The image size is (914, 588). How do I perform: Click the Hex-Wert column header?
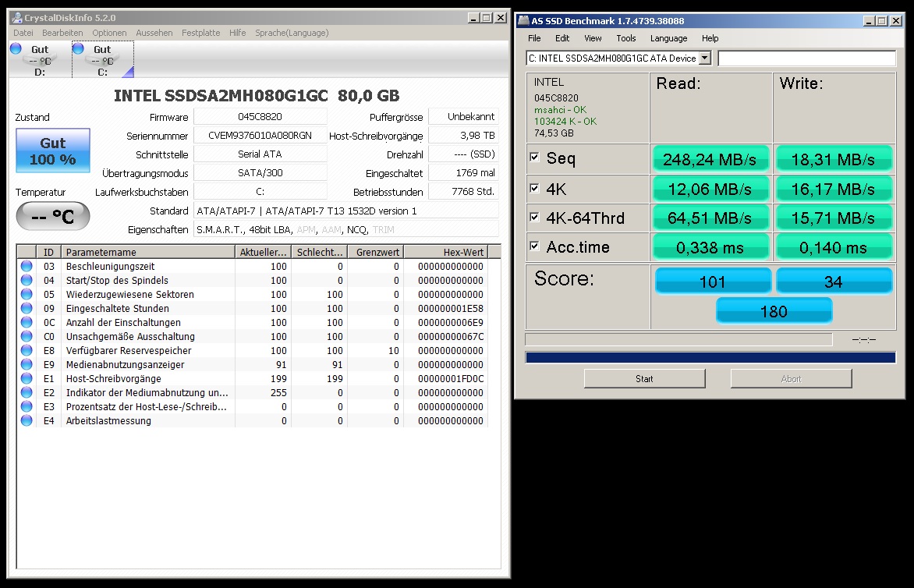point(446,252)
